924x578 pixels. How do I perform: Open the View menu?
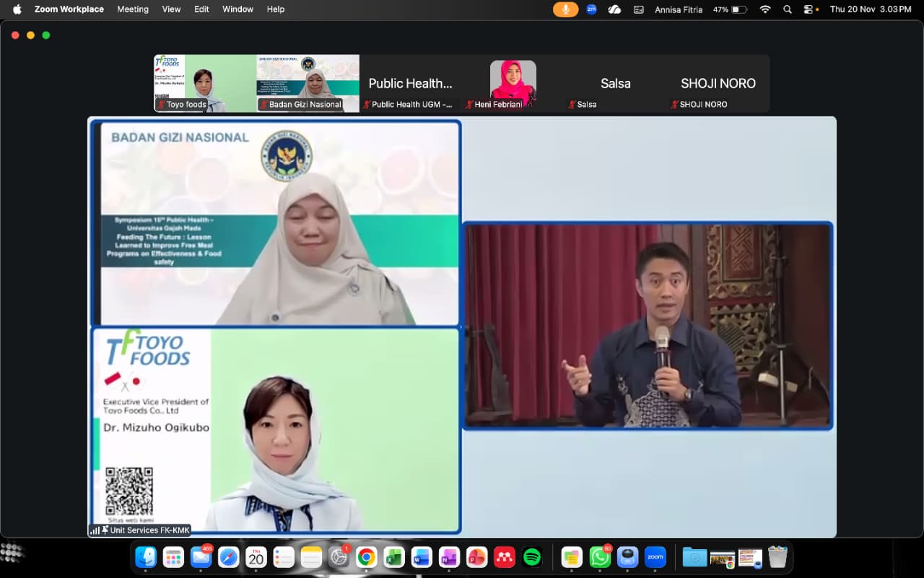171,9
